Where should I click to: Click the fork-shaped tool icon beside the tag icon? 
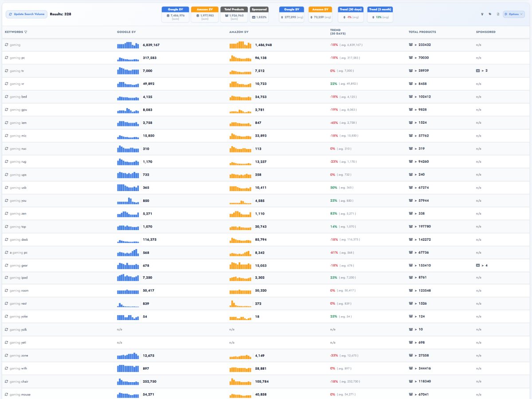[482, 14]
